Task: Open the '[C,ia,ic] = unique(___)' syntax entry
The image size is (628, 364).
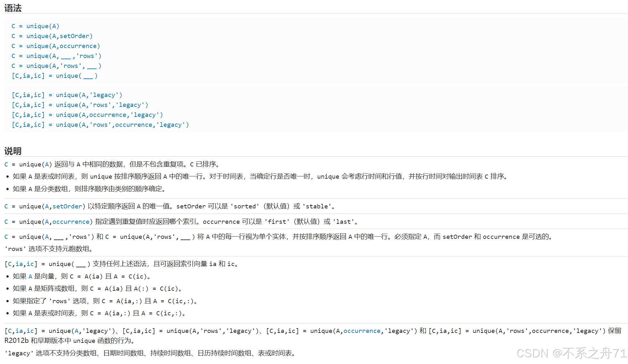Action: (x=54, y=76)
